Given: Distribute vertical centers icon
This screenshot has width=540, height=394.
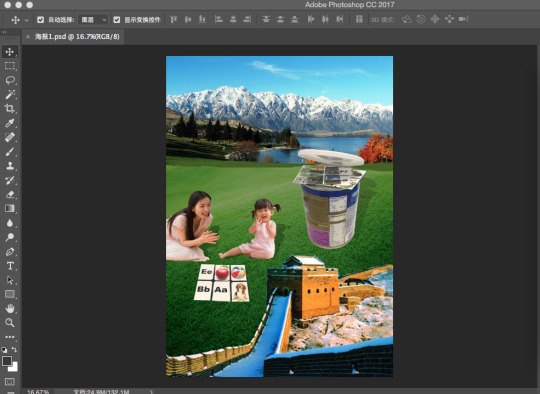Looking at the screenshot, I should [280, 19].
